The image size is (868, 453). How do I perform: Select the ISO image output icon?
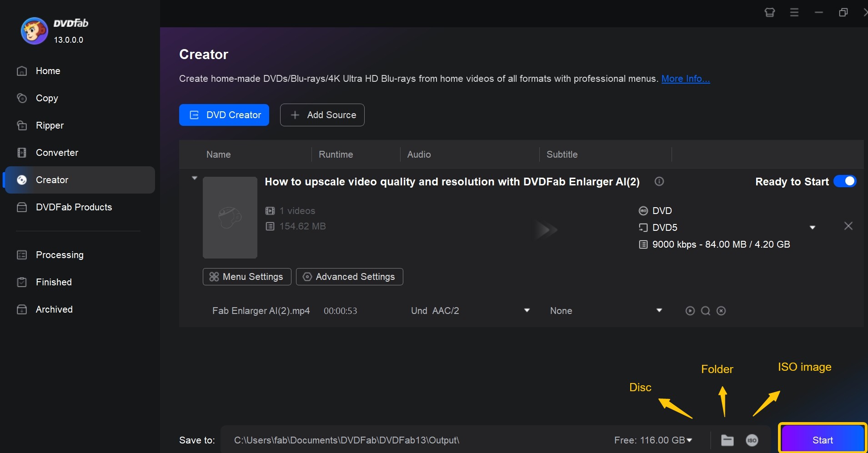[752, 440]
